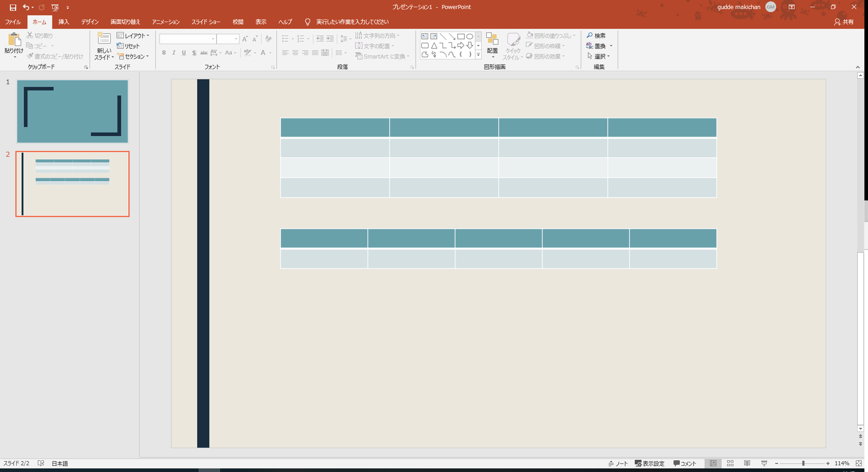
Task: Toggle strikethrough formatting
Action: (x=204, y=53)
